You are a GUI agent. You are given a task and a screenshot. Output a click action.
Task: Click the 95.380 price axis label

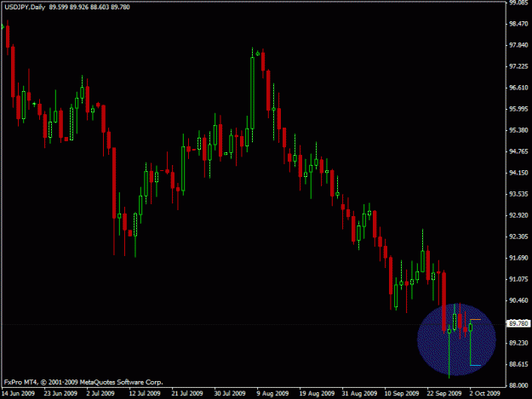pos(518,130)
